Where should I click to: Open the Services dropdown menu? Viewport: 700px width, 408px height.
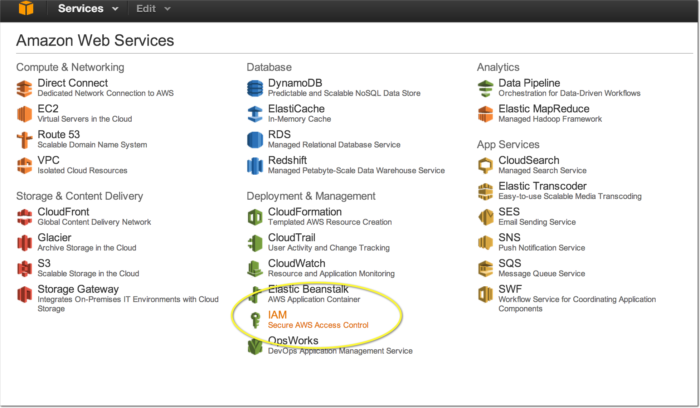click(x=88, y=9)
